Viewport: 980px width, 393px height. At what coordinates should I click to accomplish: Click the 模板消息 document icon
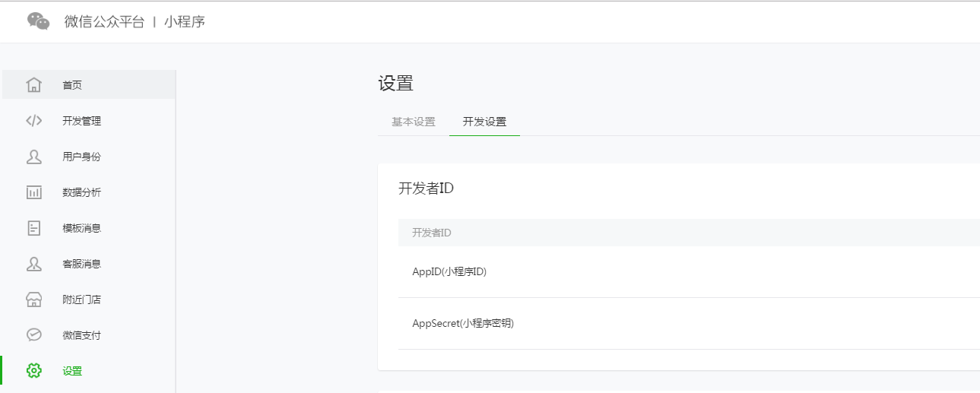tap(33, 228)
